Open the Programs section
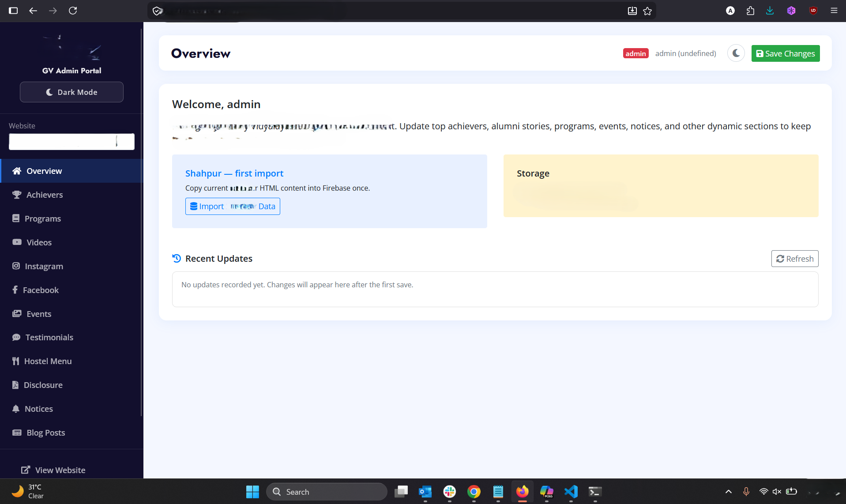The height and width of the screenshot is (504, 846). 71,218
